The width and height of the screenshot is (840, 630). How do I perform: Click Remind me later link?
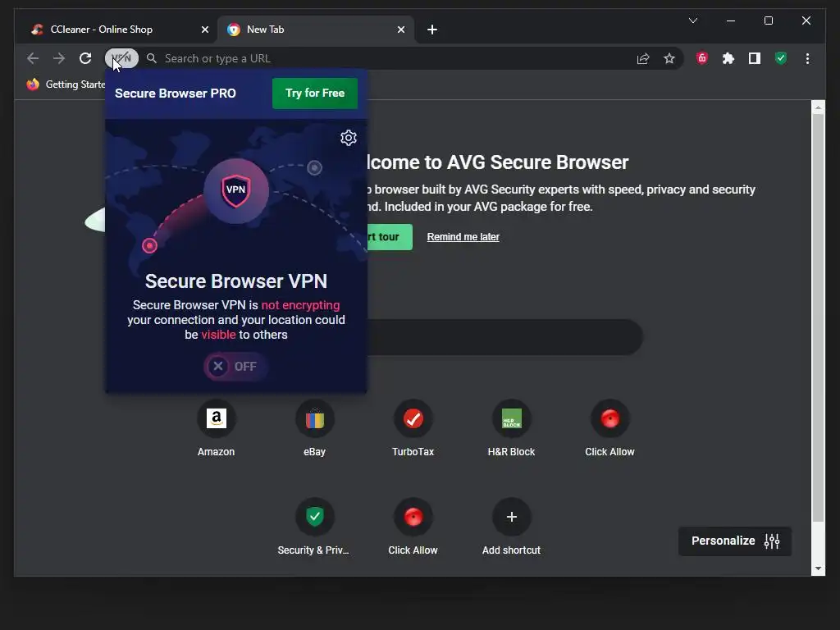[x=463, y=237]
